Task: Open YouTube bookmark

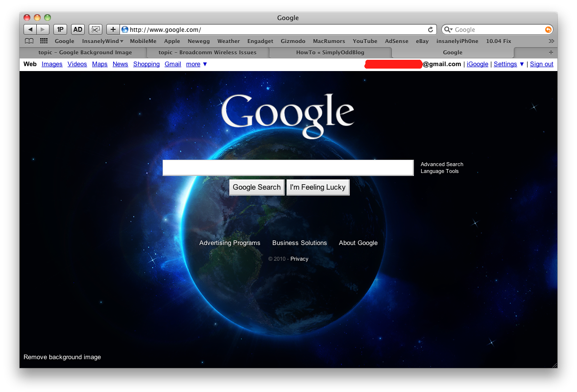Action: pyautogui.click(x=365, y=41)
